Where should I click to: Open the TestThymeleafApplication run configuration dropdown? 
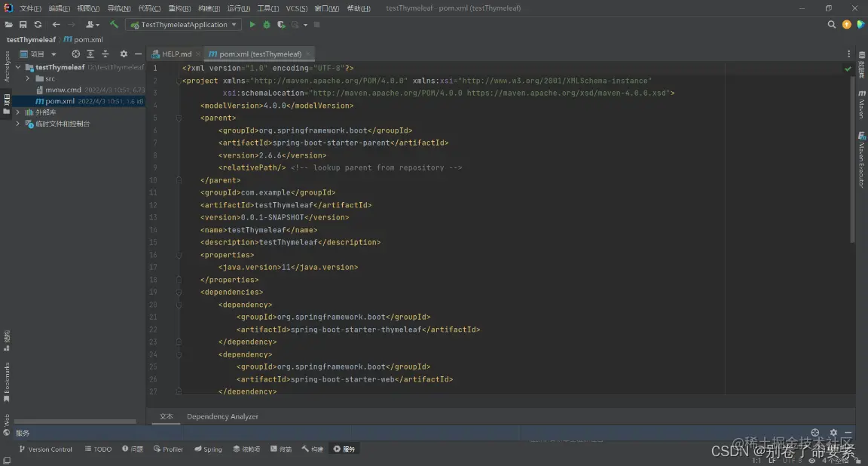(183, 24)
